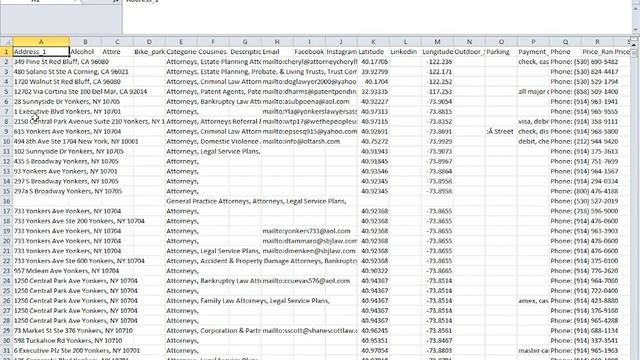Click cell '1 Executive Blvd Yonkers, NY 10701'
The width and height of the screenshot is (640, 360).
[41, 111]
